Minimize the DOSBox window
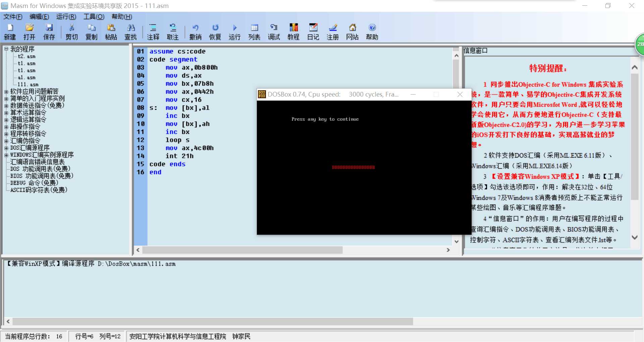The width and height of the screenshot is (644, 342). tap(413, 95)
